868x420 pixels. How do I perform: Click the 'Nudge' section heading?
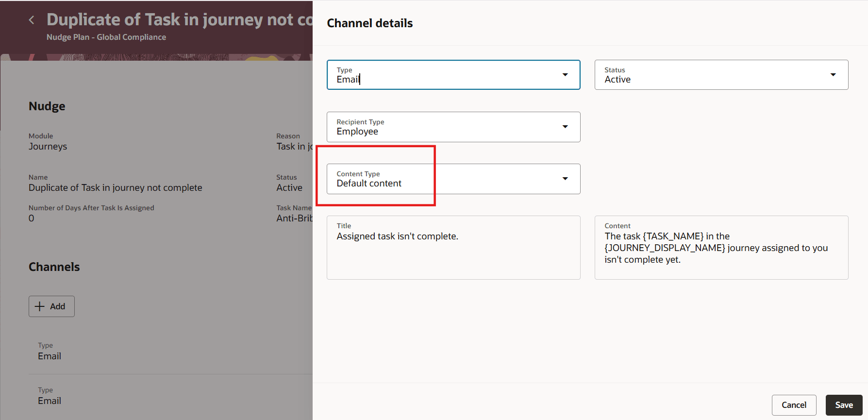[47, 106]
